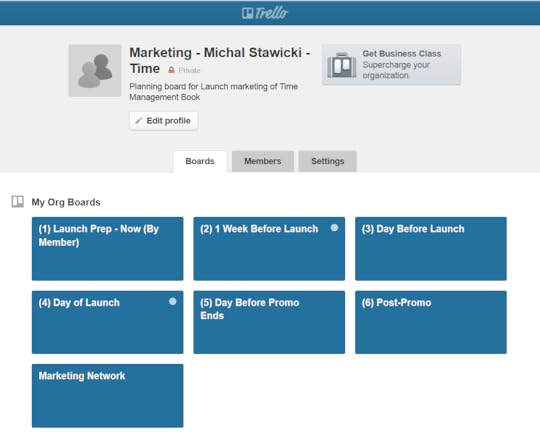
Task: Open (6) Post-Promo board
Action: click(x=431, y=322)
